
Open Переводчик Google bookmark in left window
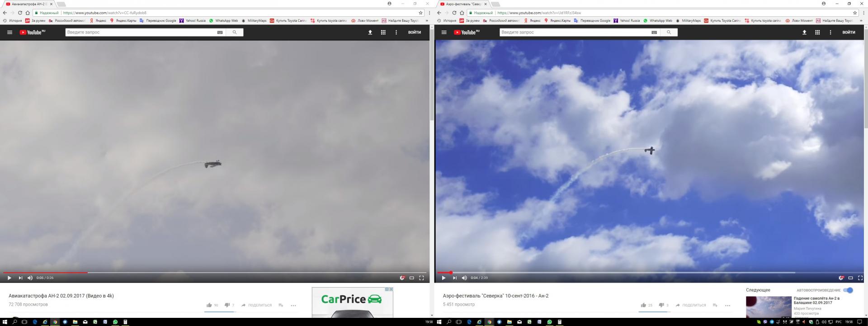158,21
